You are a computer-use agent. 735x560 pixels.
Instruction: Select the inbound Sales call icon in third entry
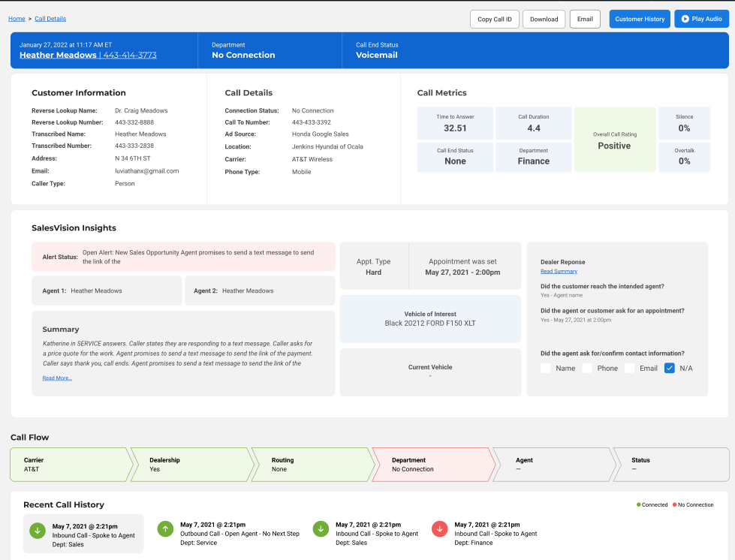tap(321, 529)
